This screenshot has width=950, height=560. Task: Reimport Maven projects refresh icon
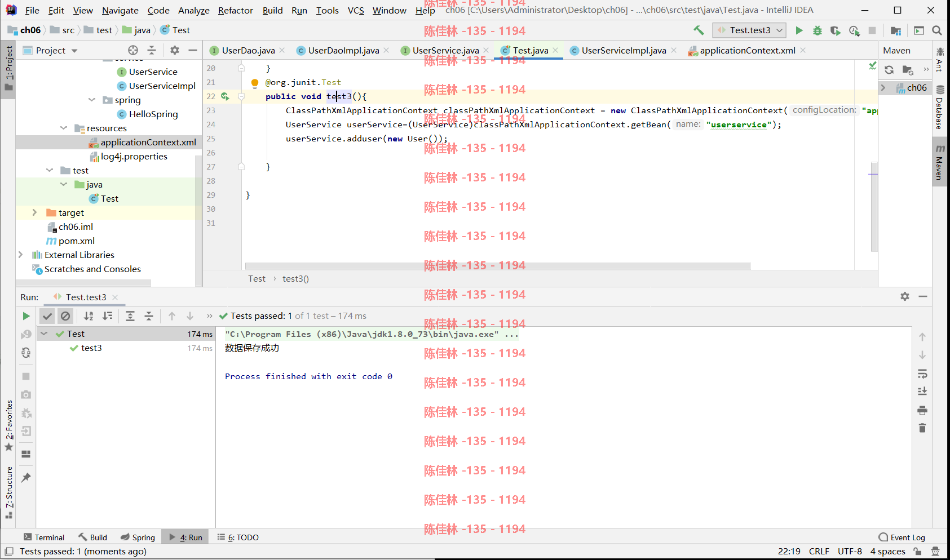(889, 70)
